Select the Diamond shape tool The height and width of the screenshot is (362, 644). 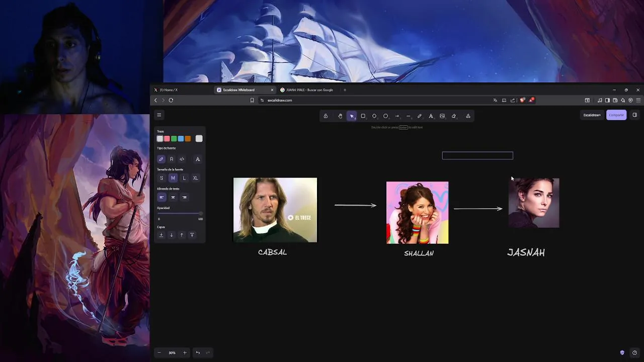374,116
